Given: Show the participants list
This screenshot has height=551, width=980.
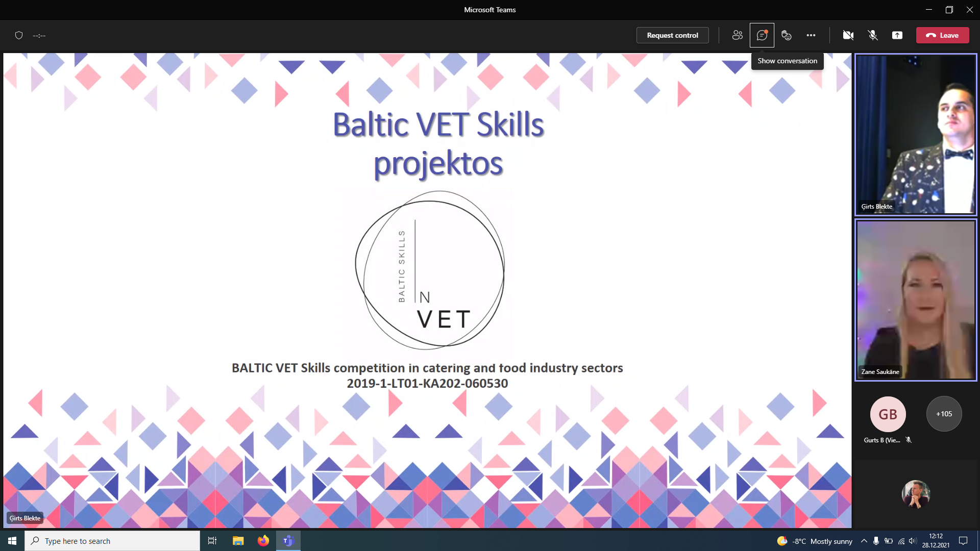Looking at the screenshot, I should (737, 35).
